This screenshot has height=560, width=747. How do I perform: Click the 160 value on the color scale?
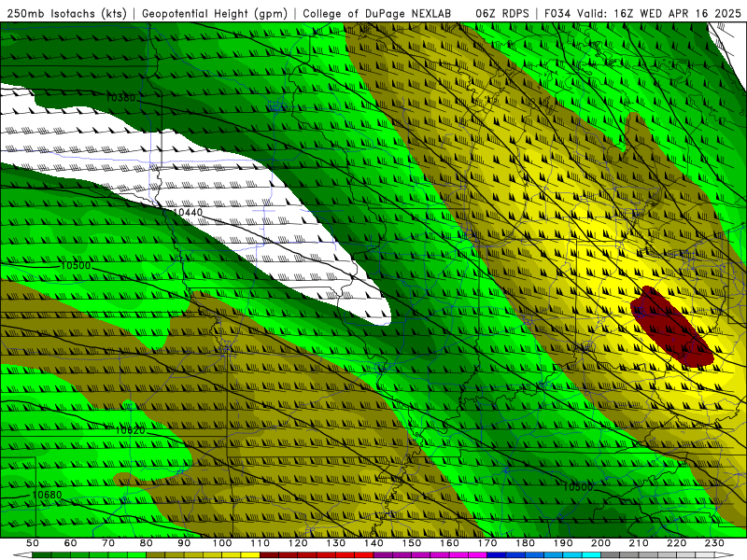(x=449, y=543)
